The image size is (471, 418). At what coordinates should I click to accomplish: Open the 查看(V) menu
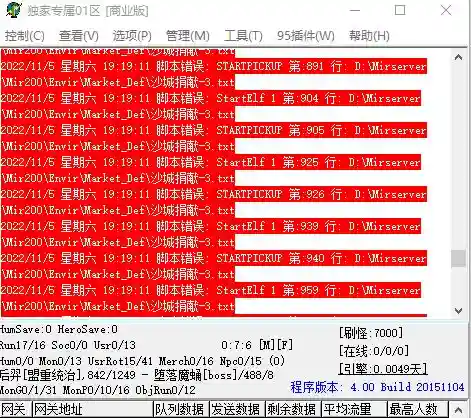click(79, 36)
